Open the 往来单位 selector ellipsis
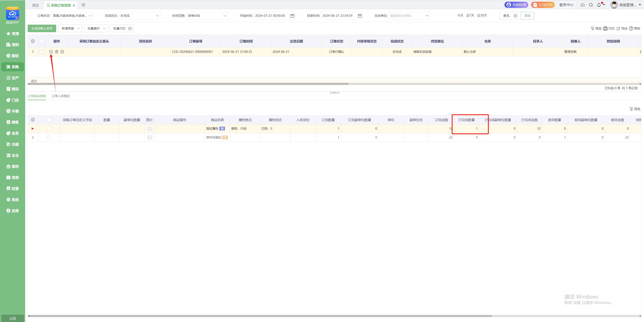The width and height of the screenshot is (644, 322). pos(427,16)
